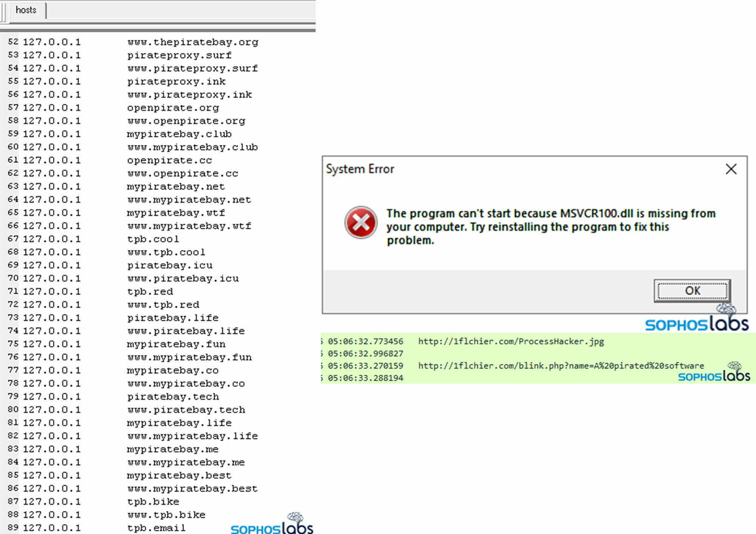Click www.mypiratebay.net on line 64
The image size is (756, 534).
coord(189,199)
